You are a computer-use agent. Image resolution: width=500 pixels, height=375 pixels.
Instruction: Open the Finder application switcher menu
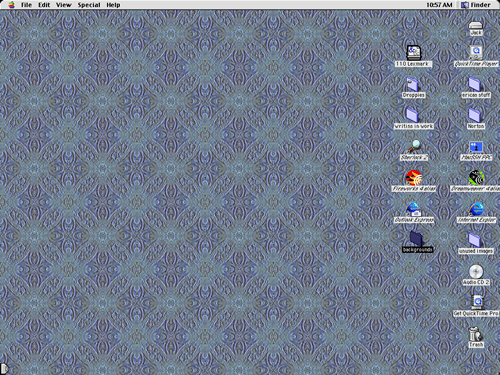[476, 5]
